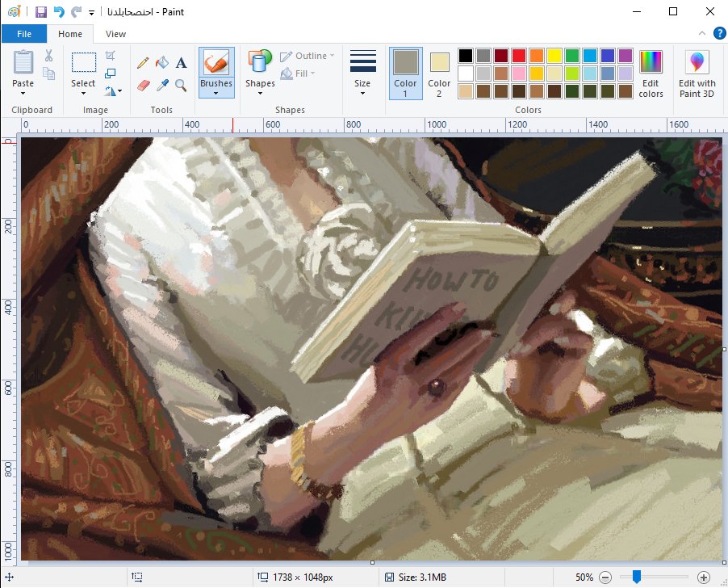Pick the yellow color swatch
Image resolution: width=728 pixels, height=588 pixels.
tap(554, 56)
